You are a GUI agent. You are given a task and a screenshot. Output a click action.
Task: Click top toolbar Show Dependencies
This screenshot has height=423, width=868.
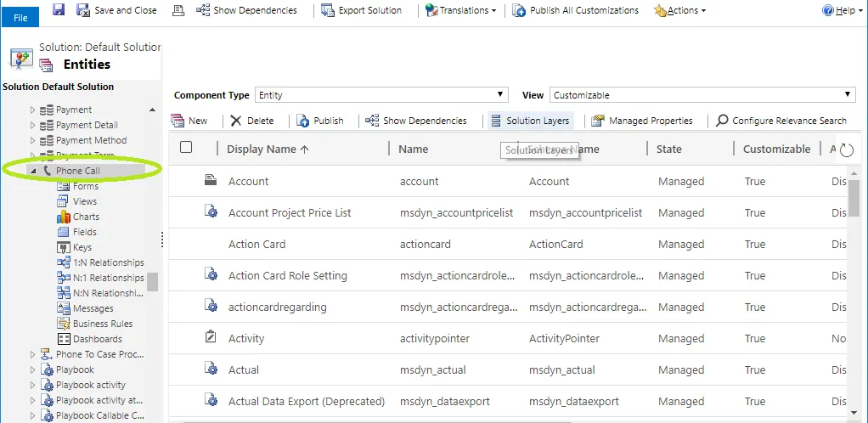(246, 10)
